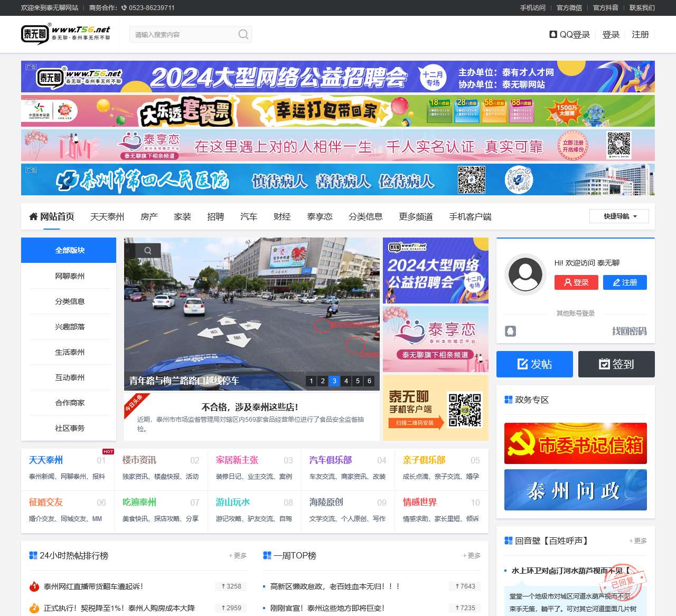
Task: Click the 发帖 post button
Action: point(534,364)
